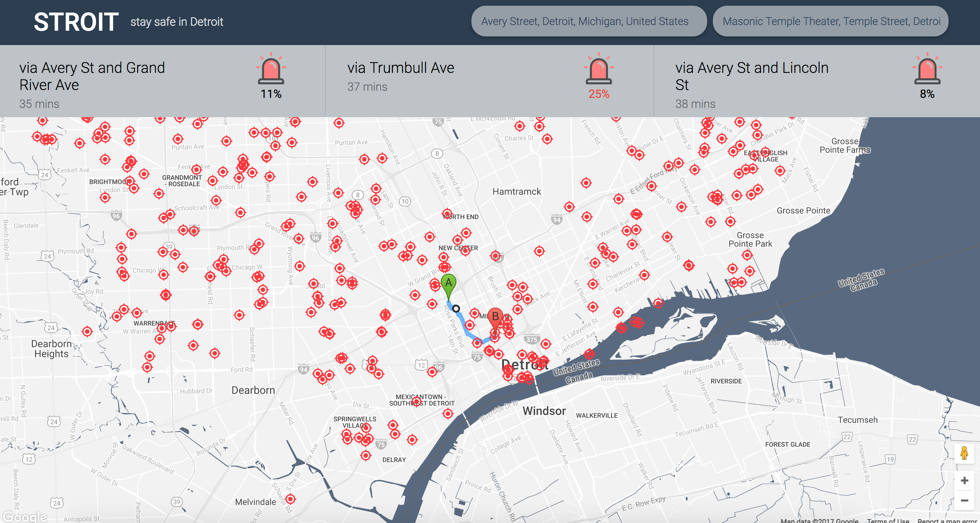Image resolution: width=980 pixels, height=523 pixels.
Task: Open Terms of Use link
Action: pyautogui.click(x=887, y=520)
